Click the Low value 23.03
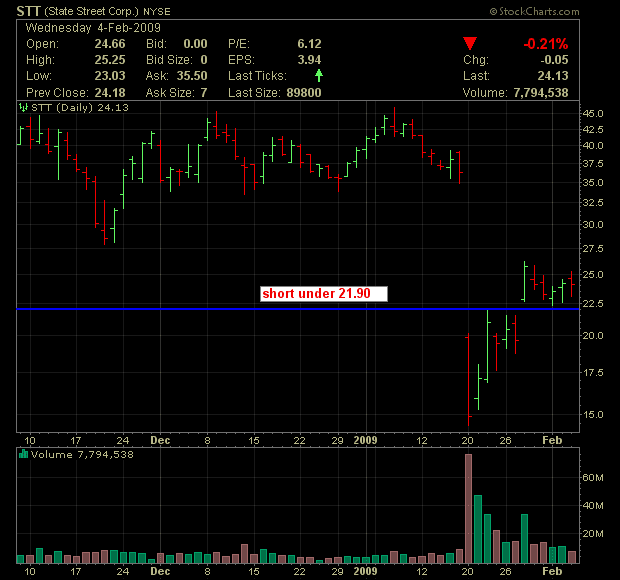The height and width of the screenshot is (580, 620). (110, 76)
